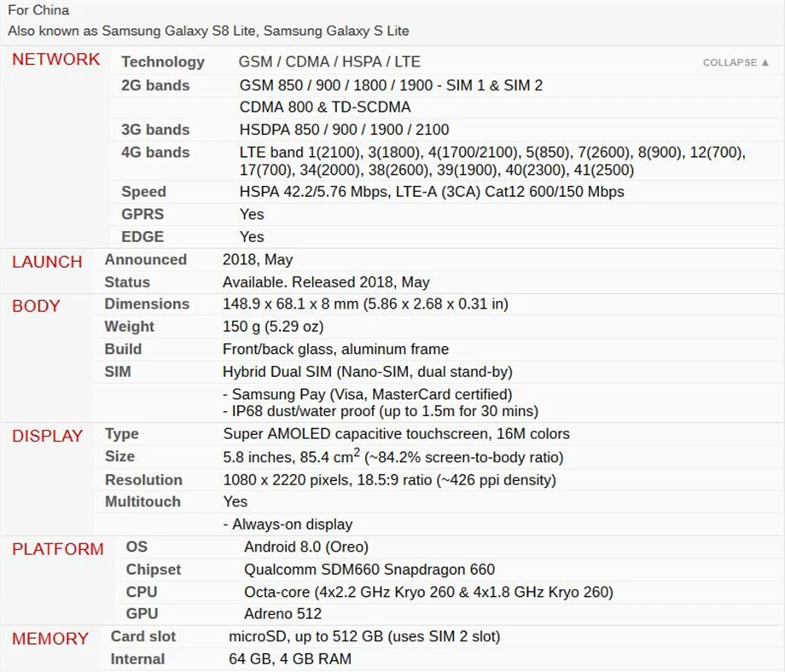Click the 4G bands label

pyautogui.click(x=155, y=152)
